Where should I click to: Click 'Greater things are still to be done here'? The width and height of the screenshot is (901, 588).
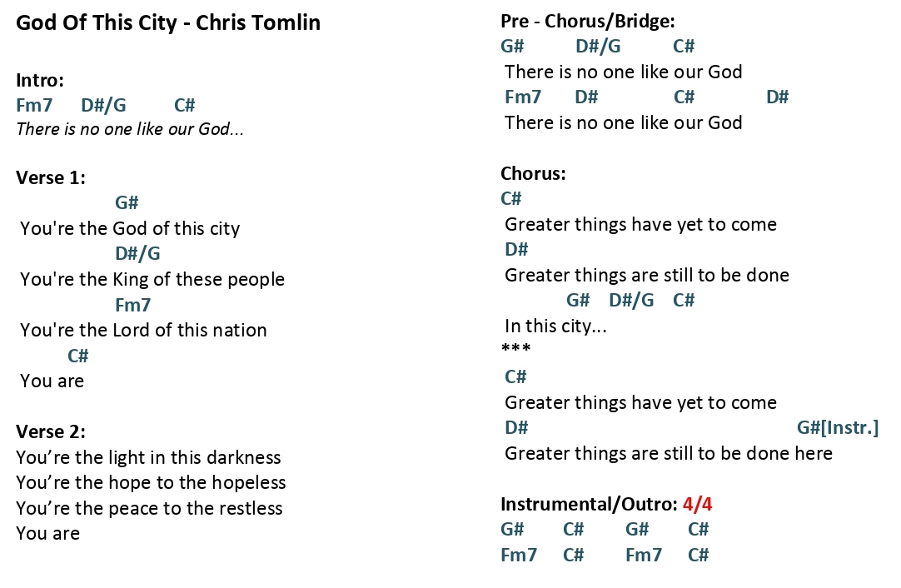click(x=669, y=454)
